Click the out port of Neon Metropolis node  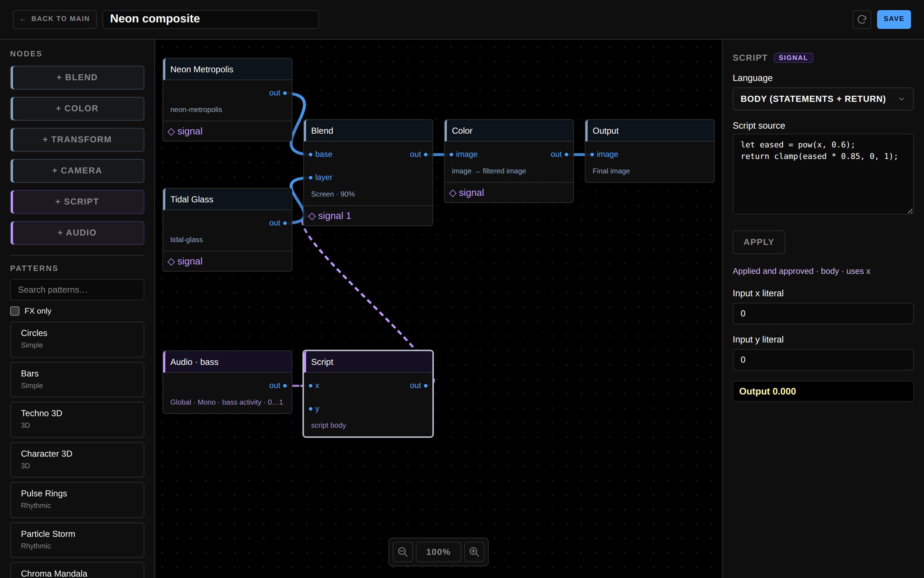[x=285, y=93]
